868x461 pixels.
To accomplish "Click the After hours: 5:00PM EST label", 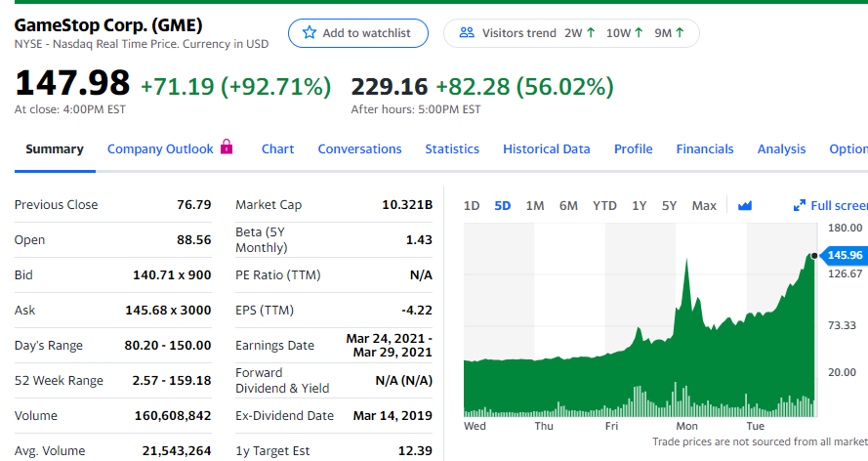I will click(415, 109).
